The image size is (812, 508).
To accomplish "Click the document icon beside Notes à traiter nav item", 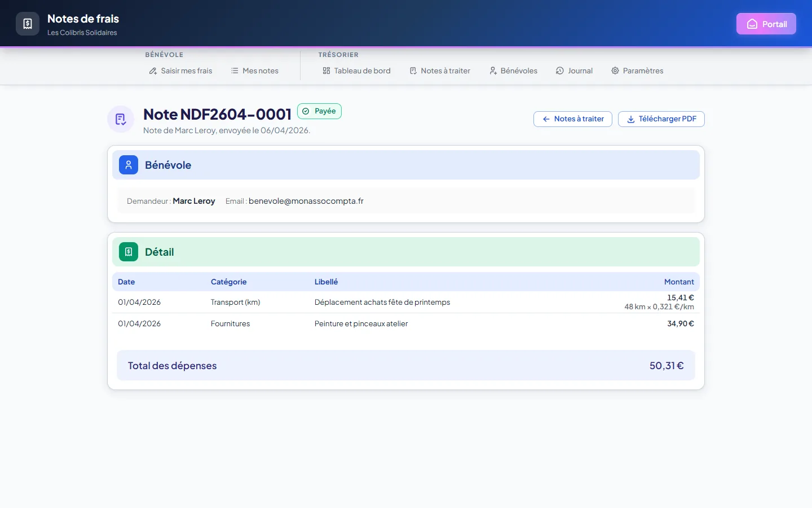I will click(x=413, y=71).
